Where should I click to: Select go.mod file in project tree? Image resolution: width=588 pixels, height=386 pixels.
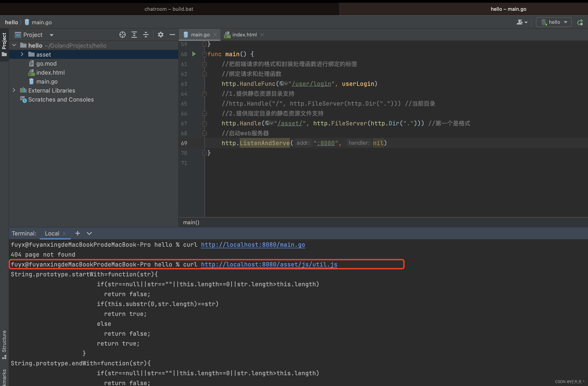(x=46, y=64)
